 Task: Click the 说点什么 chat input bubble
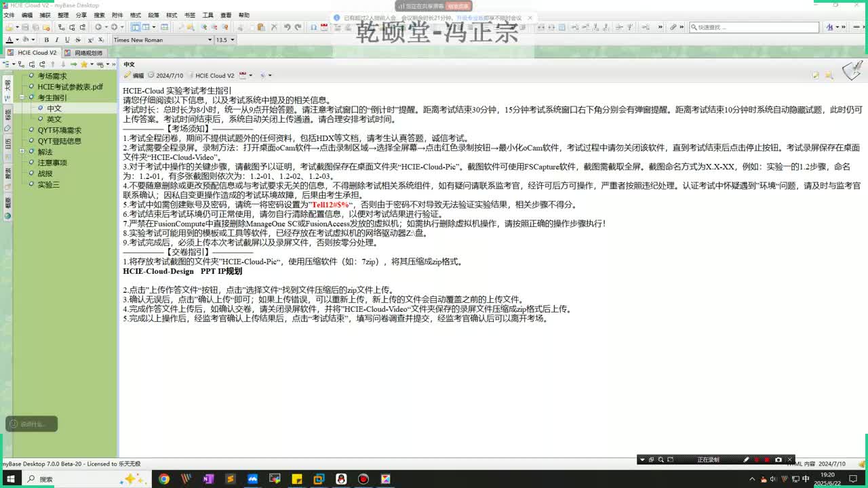[31, 424]
